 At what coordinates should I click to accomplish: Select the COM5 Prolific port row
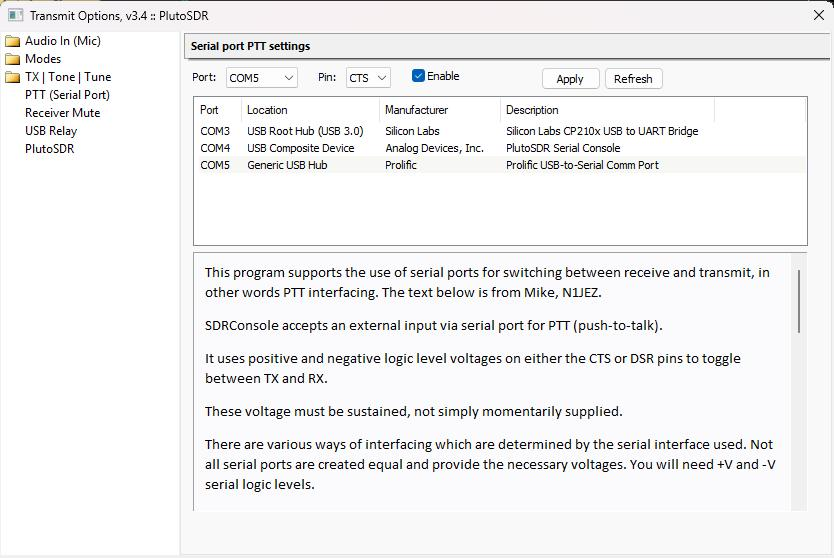450,165
